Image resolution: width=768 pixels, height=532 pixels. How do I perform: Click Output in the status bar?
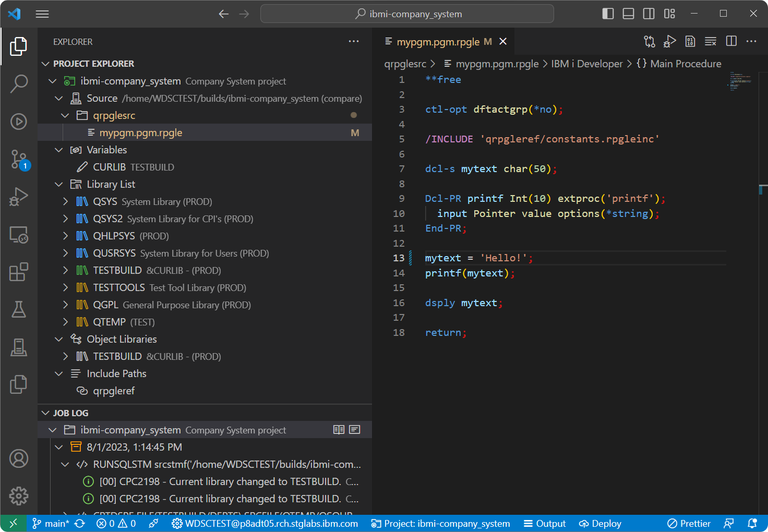tap(545, 523)
